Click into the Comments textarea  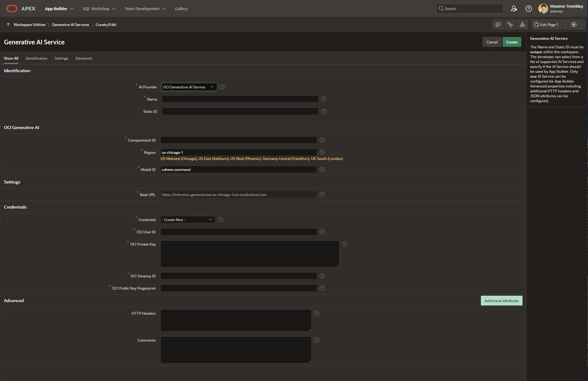[236, 350]
